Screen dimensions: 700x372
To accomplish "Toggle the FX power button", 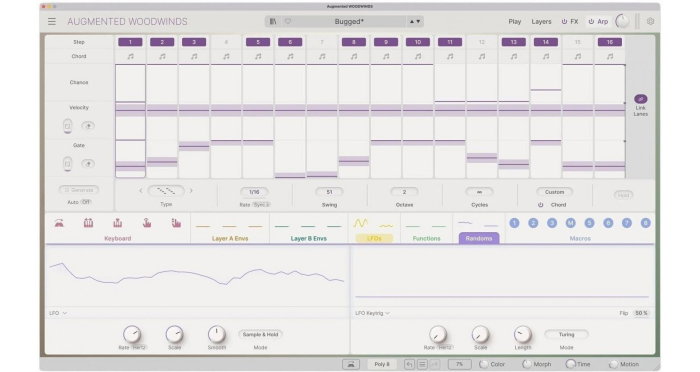I will pos(564,21).
